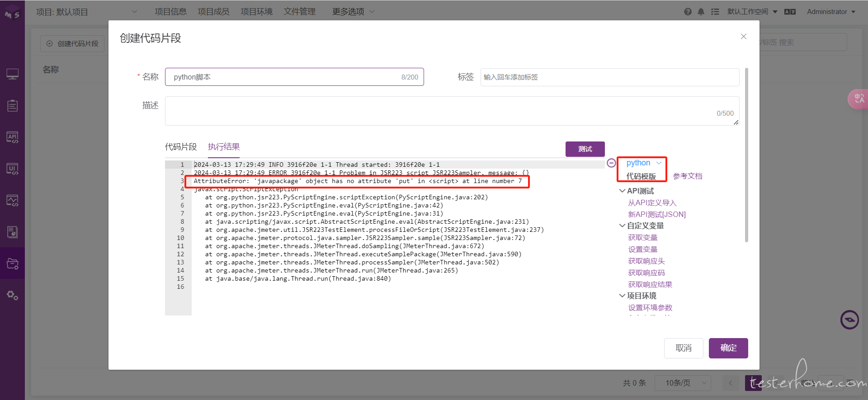Click the 描述 description text area
This screenshot has height=400, width=868.
click(452, 111)
